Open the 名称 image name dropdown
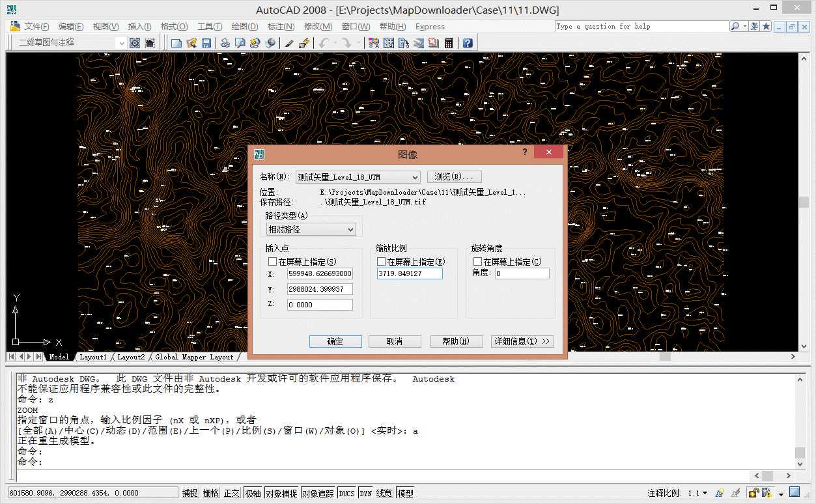816x504 pixels. click(x=358, y=177)
